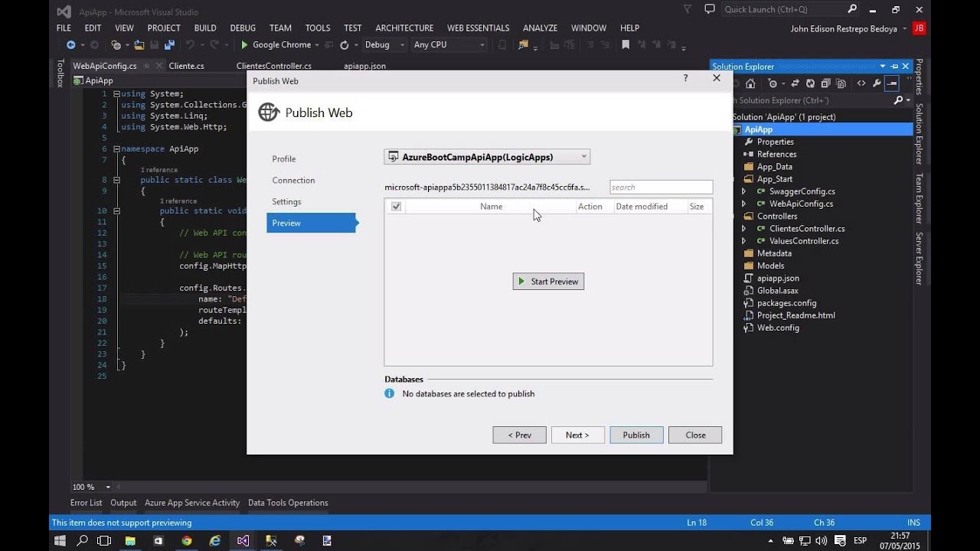Click Collapse All in Solution Explorer
980x551 pixels.
tap(825, 83)
